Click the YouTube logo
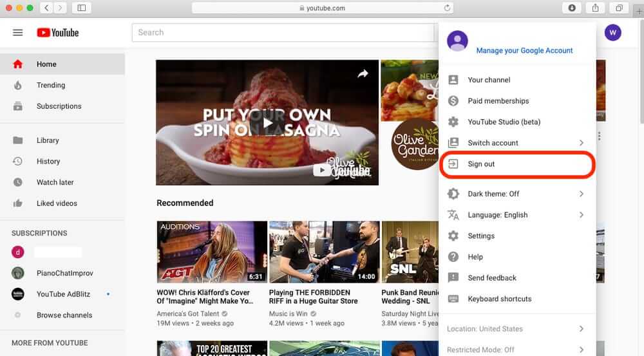Screen dimensions: 644x356 58,33
